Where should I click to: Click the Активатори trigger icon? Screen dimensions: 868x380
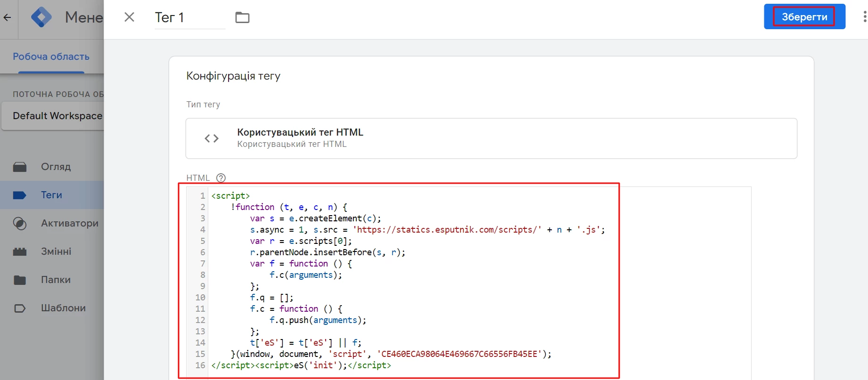[20, 223]
